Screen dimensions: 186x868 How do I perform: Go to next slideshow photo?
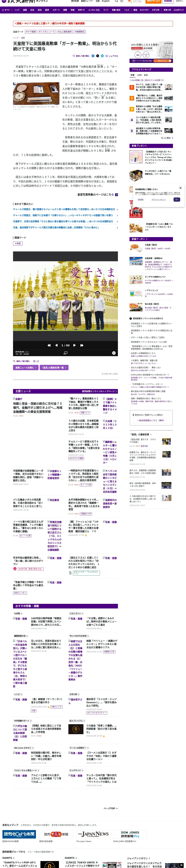pyautogui.click(x=74, y=345)
